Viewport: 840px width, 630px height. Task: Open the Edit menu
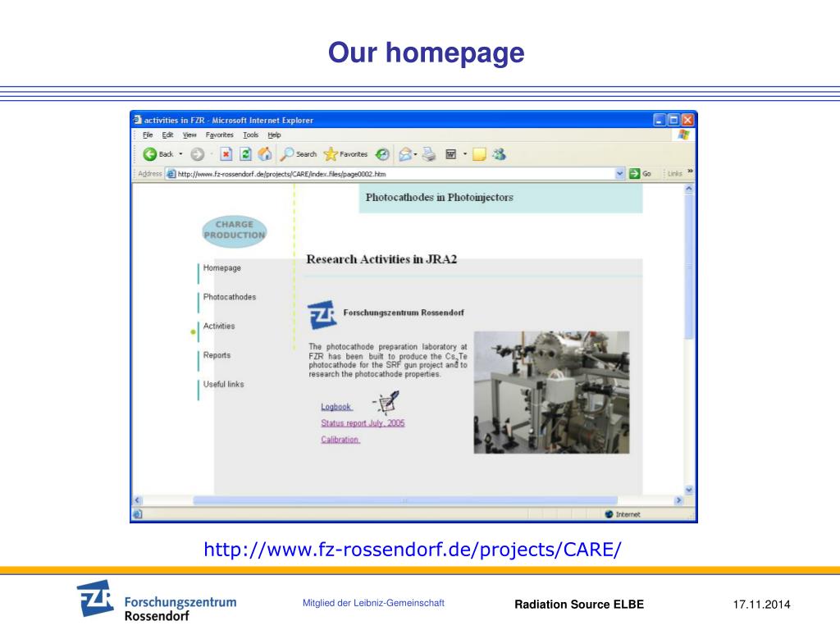tap(167, 135)
